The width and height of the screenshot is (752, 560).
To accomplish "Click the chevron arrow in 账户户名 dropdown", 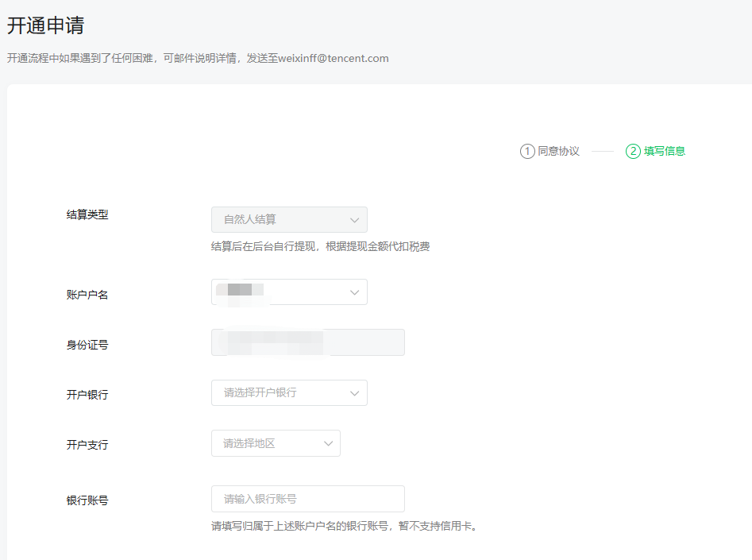I will [x=354, y=292].
